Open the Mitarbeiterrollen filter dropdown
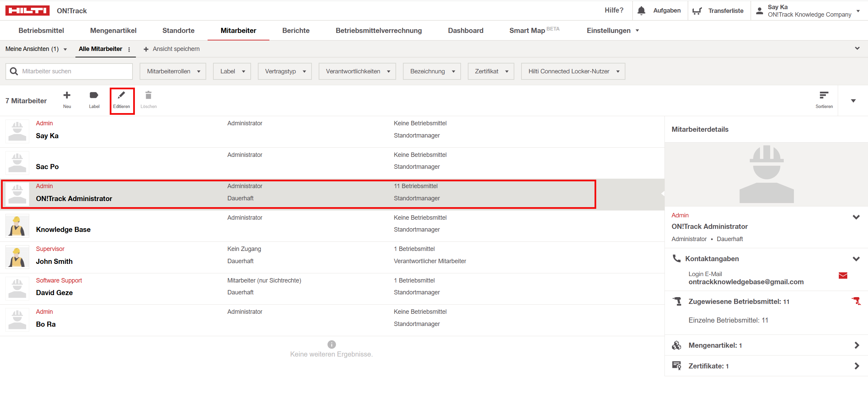The width and height of the screenshot is (868, 399). pyautogui.click(x=173, y=71)
